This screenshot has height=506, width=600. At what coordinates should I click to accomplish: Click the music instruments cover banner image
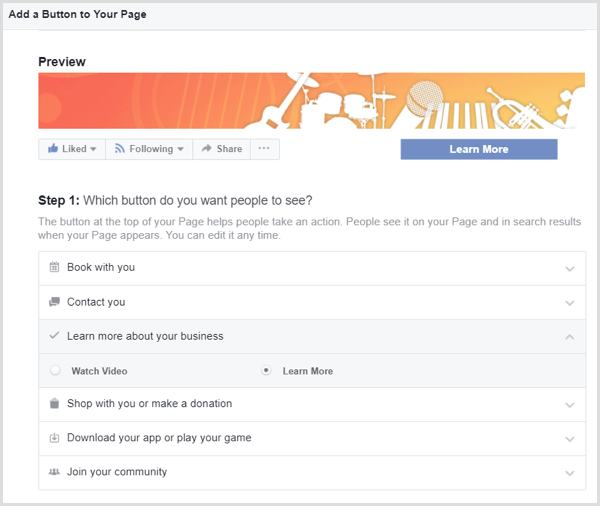[298, 100]
